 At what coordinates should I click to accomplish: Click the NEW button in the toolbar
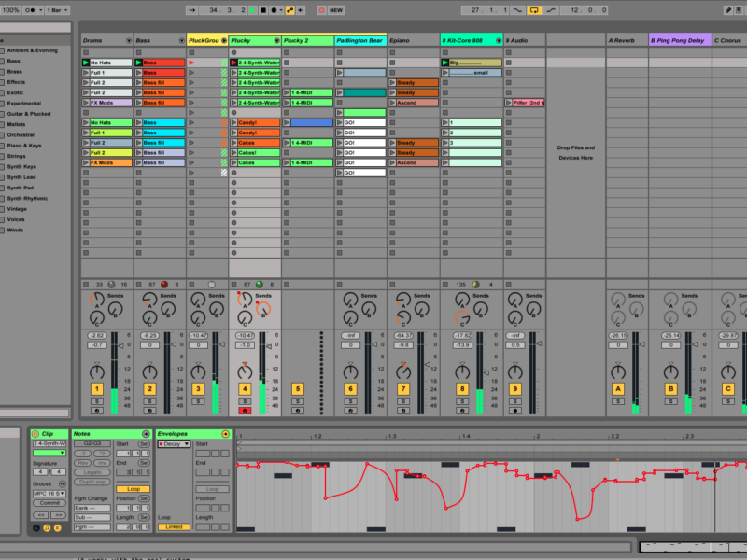[x=335, y=9]
